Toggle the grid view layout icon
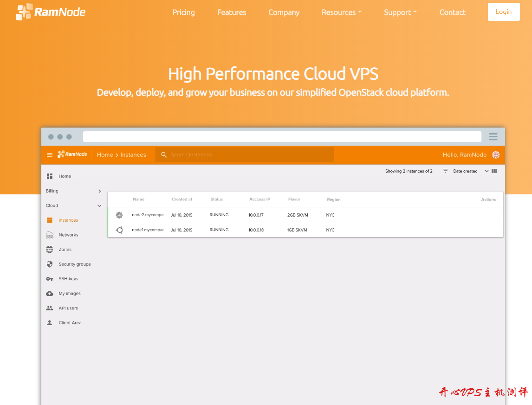 coord(494,171)
